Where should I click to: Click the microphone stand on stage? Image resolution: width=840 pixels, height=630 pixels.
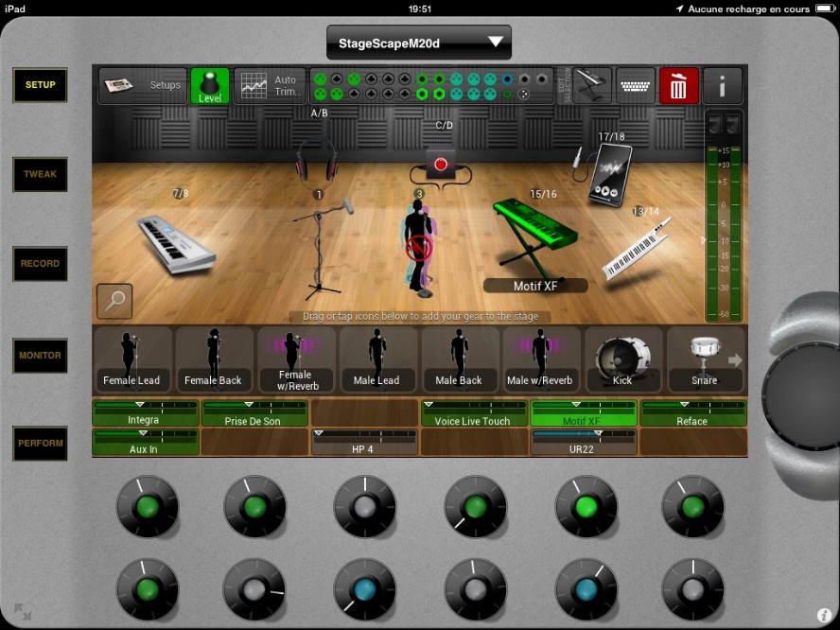(323, 246)
